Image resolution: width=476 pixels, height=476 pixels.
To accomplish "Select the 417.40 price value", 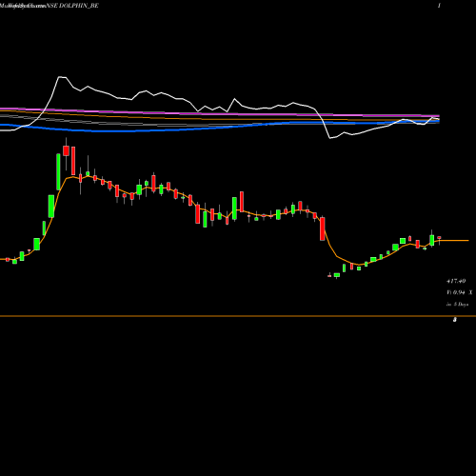I will (456, 281).
